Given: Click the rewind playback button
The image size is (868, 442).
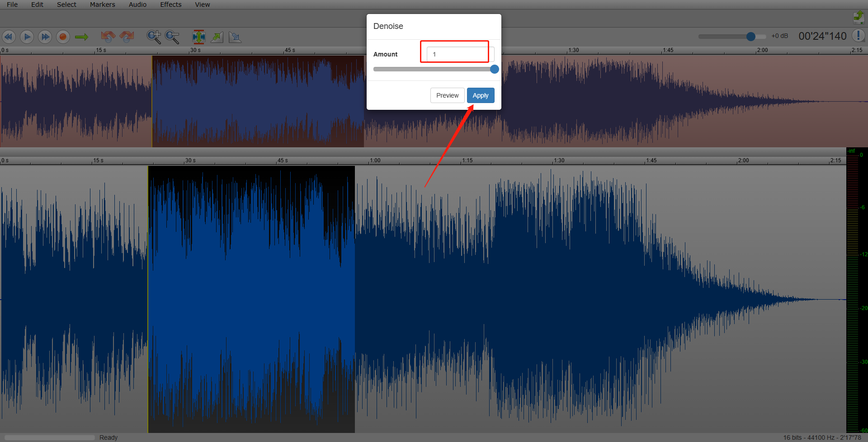Looking at the screenshot, I should pyautogui.click(x=9, y=37).
